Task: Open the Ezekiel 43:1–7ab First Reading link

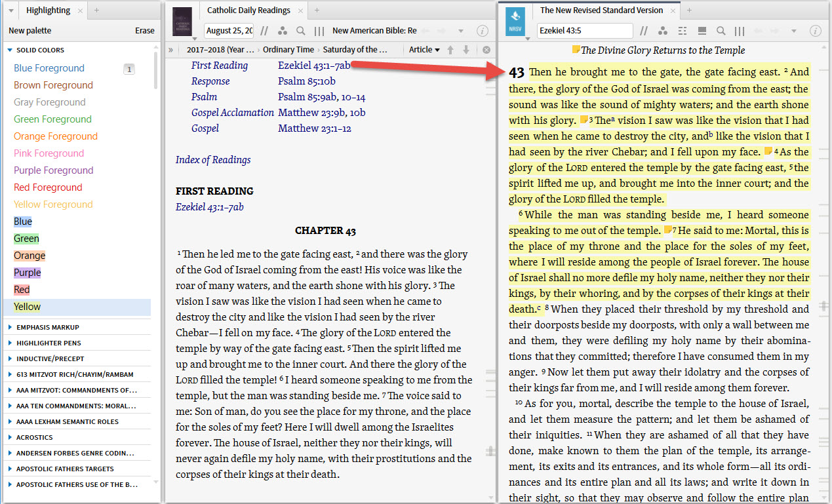Action: point(314,65)
